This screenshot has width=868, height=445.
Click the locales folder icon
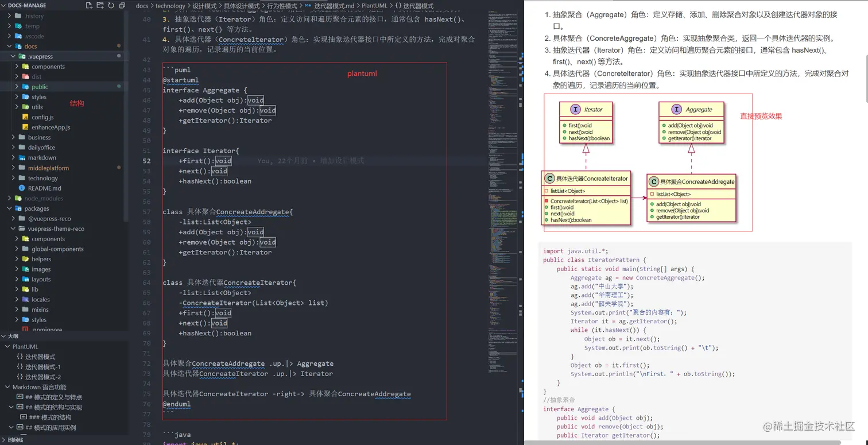25,299
